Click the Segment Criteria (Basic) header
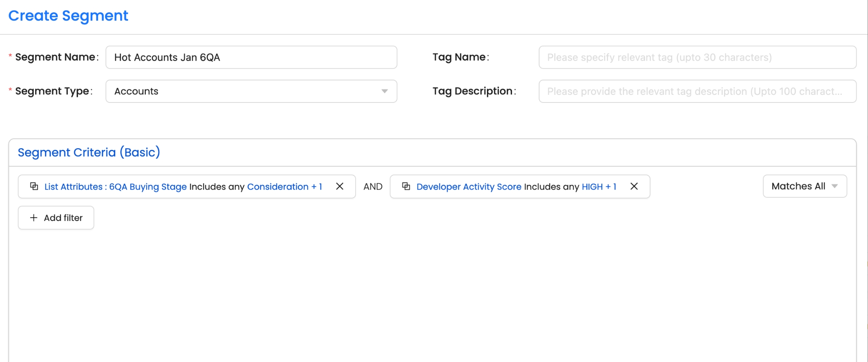Image resolution: width=868 pixels, height=362 pixels. [x=89, y=152]
